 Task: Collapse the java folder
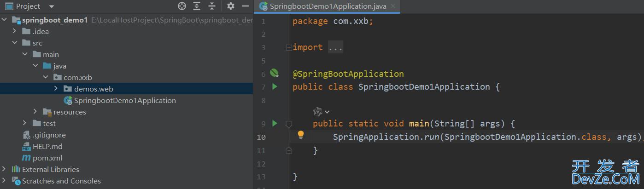(35, 66)
